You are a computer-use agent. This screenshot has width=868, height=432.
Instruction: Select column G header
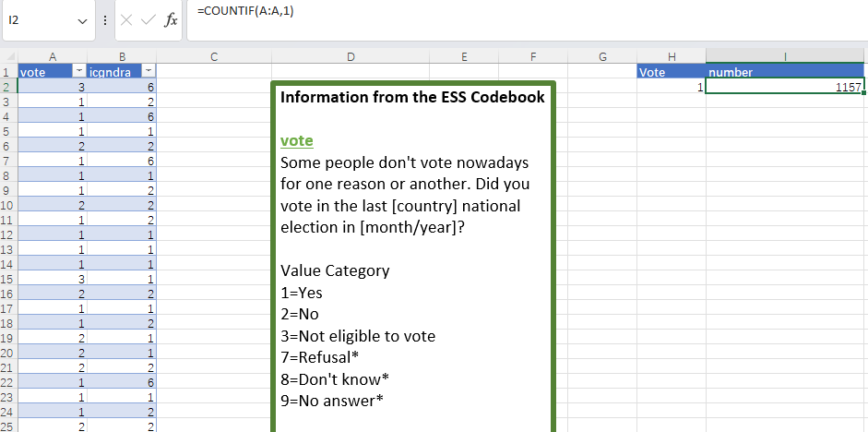click(602, 56)
